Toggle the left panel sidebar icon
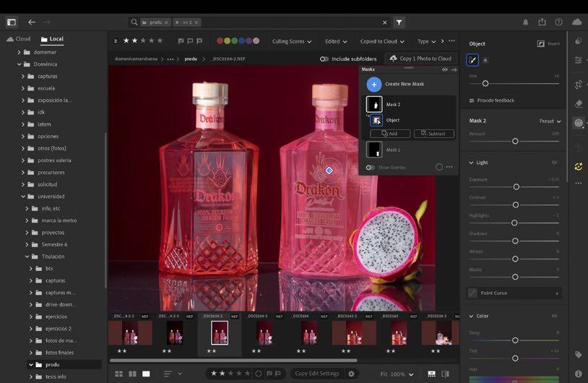The width and height of the screenshot is (588, 383). click(12, 22)
